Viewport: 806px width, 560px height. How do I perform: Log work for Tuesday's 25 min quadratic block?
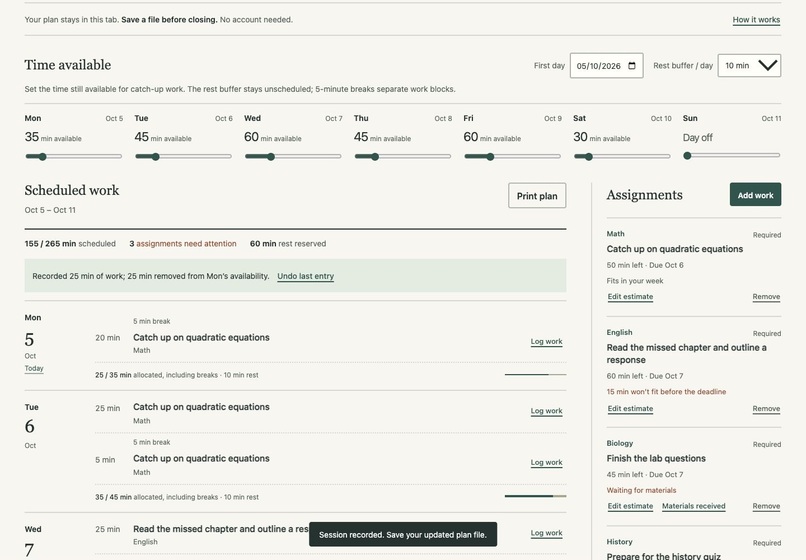click(546, 411)
